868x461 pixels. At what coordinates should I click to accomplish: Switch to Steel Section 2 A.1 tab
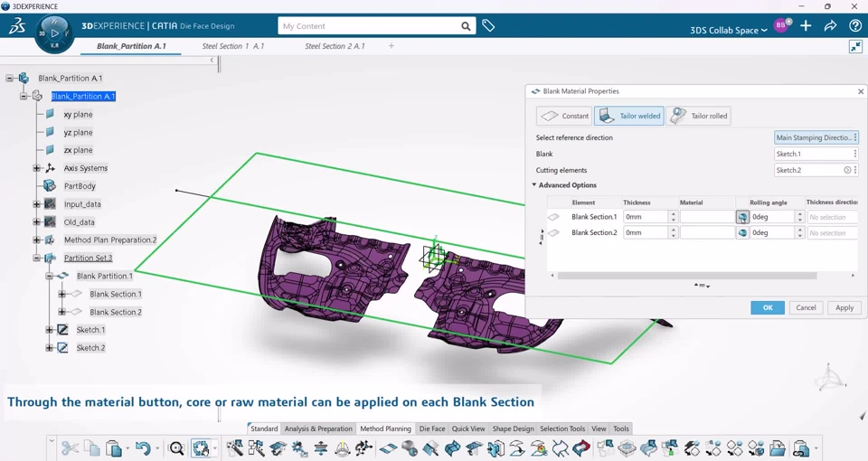point(335,46)
